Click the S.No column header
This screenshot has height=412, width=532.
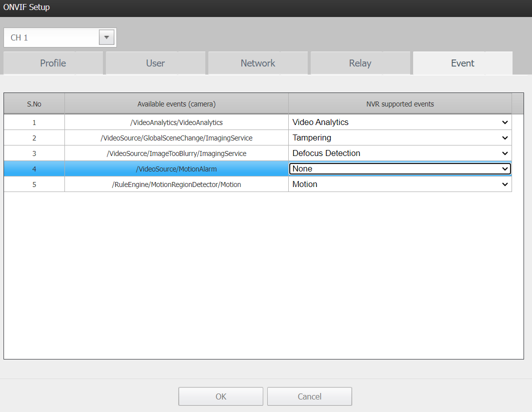pyautogui.click(x=34, y=104)
